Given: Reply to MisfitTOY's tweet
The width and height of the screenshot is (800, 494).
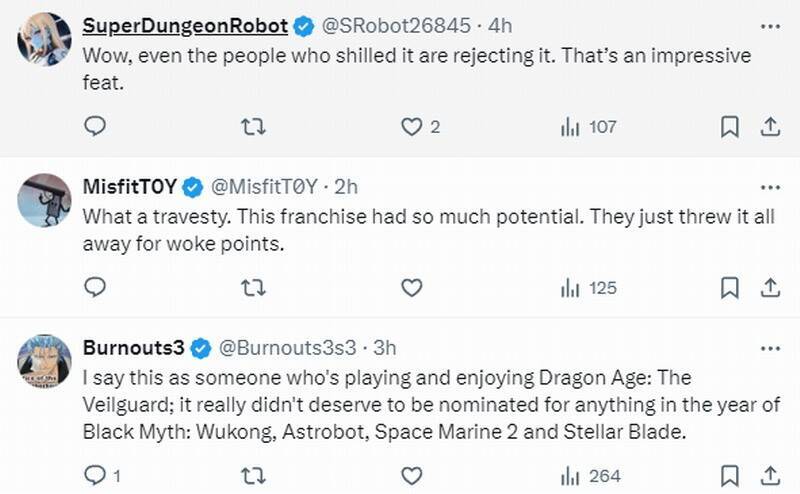Looking at the screenshot, I should (95, 288).
